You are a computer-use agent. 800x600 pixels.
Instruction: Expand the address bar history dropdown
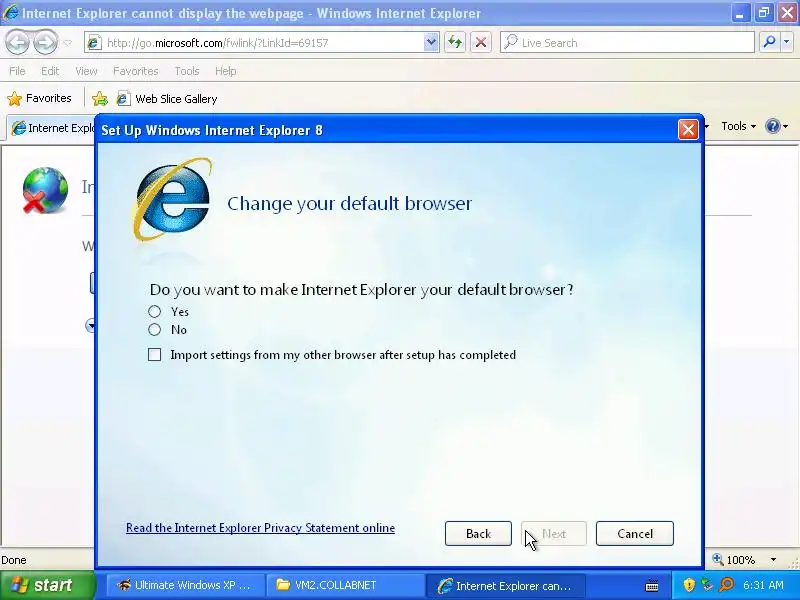(431, 43)
